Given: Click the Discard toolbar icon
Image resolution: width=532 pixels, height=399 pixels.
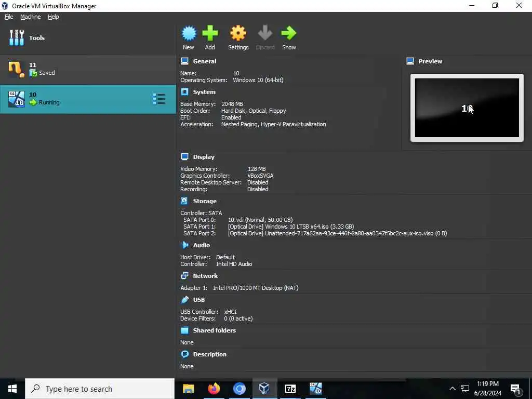Looking at the screenshot, I should 265,33.
